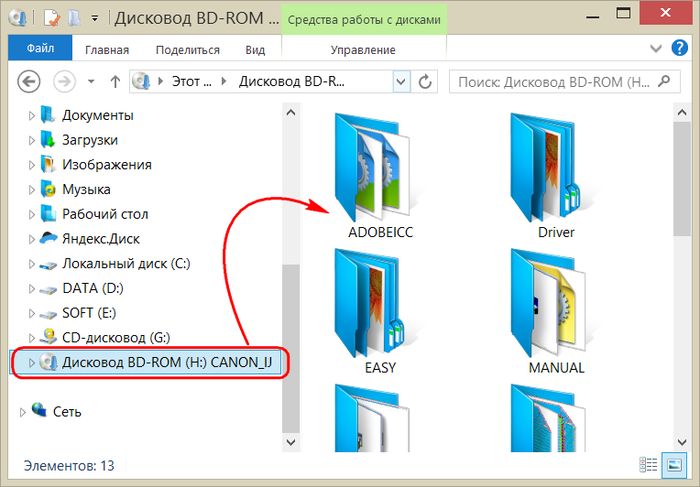Go forward with the forward arrow
The height and width of the screenshot is (487, 700).
(64, 82)
